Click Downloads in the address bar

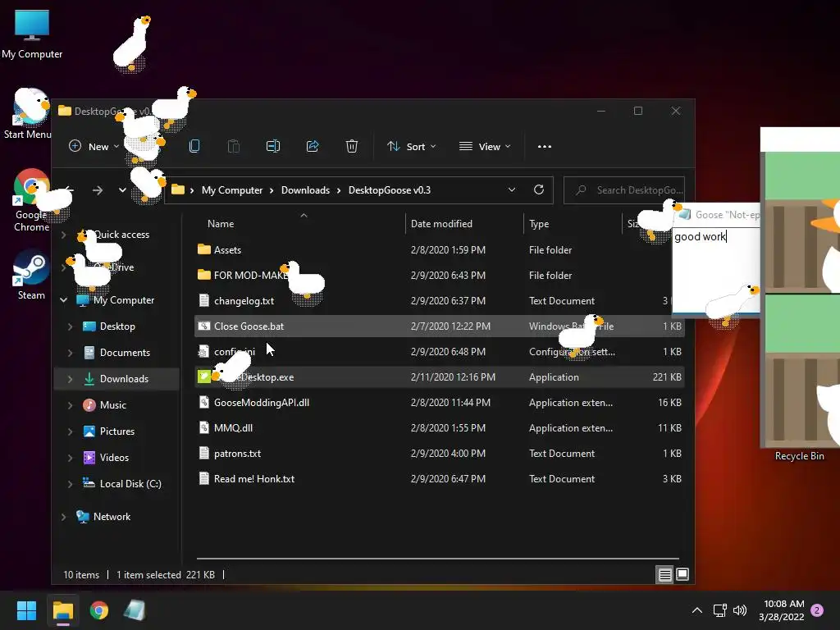(305, 190)
